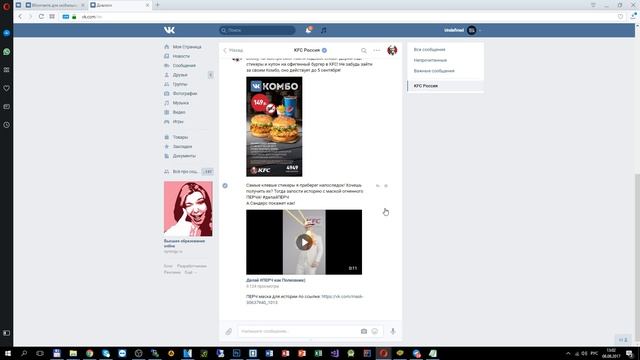Record a voice message with microphone
640x360 pixels.
coord(393,331)
